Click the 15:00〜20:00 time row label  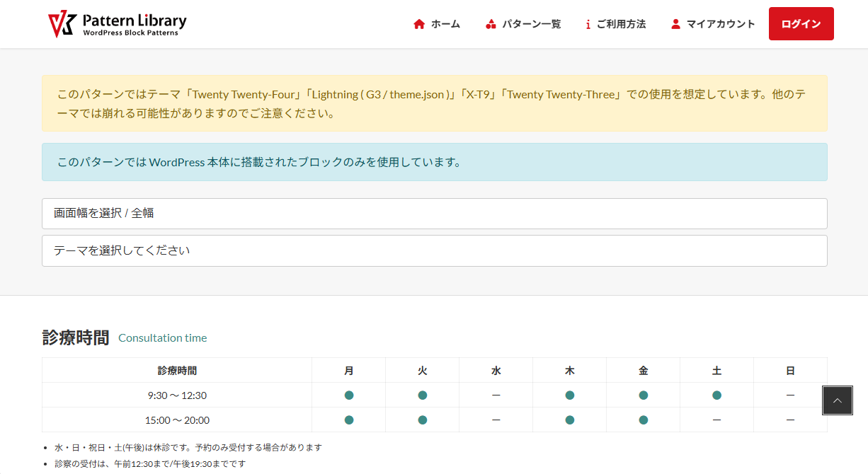(x=177, y=420)
